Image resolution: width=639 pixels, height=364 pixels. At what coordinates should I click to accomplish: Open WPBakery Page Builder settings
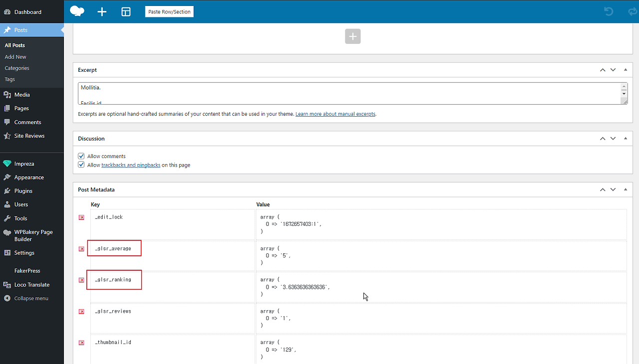click(32, 235)
